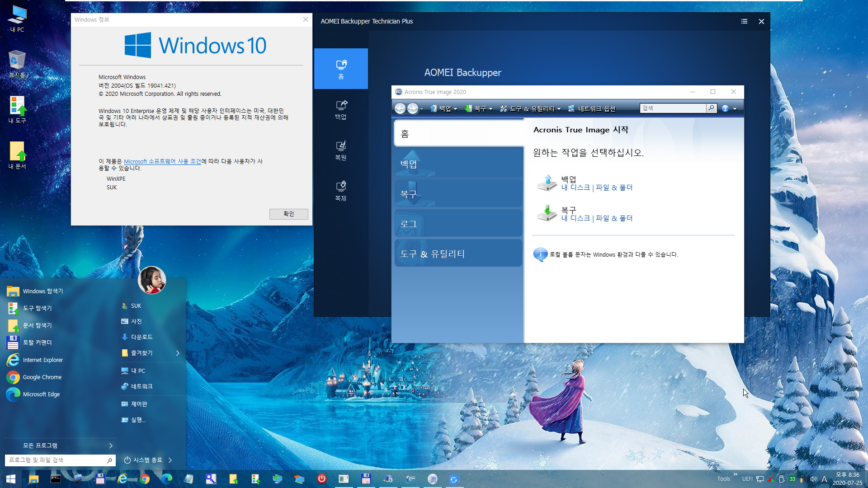
Task: Click red power icon on taskbar
Action: tap(321, 479)
